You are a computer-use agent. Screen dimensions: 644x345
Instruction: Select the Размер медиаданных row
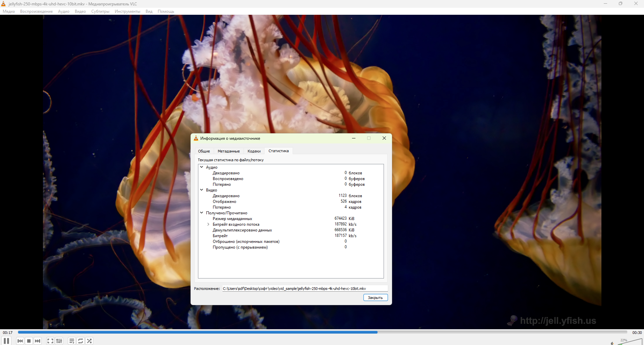pos(291,219)
